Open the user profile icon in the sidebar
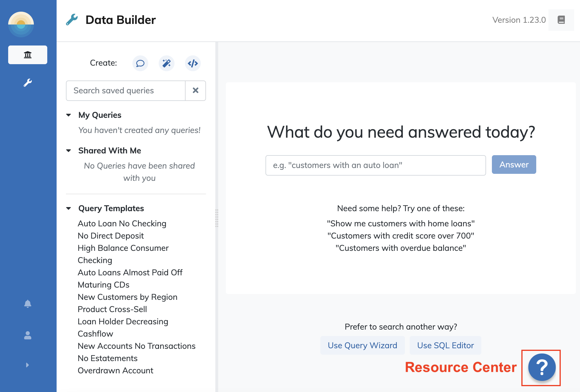 (x=28, y=335)
